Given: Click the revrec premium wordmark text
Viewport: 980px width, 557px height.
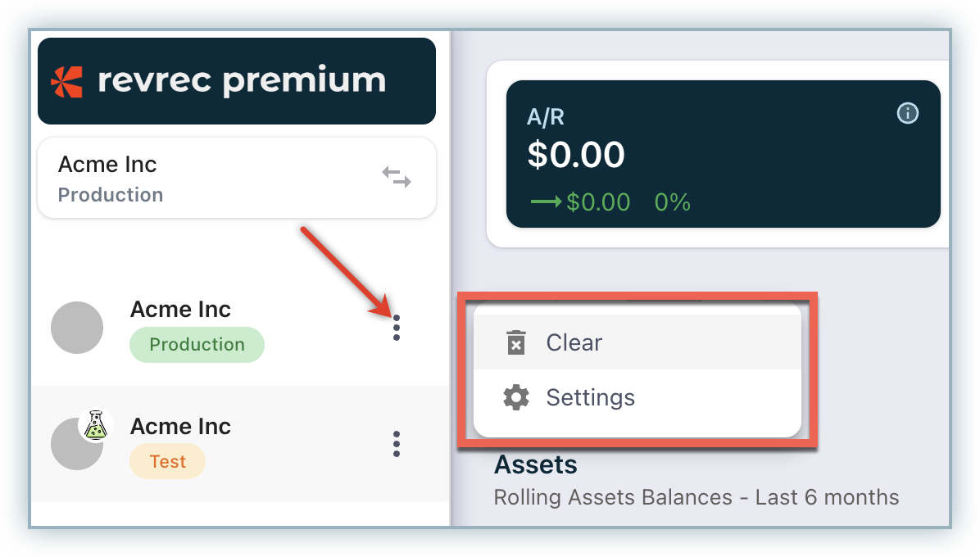Looking at the screenshot, I should pyautogui.click(x=241, y=81).
